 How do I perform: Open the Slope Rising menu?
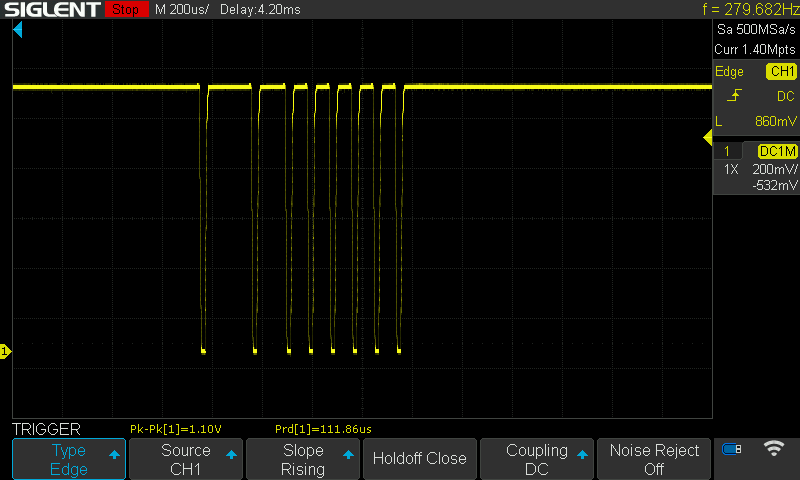tap(303, 459)
